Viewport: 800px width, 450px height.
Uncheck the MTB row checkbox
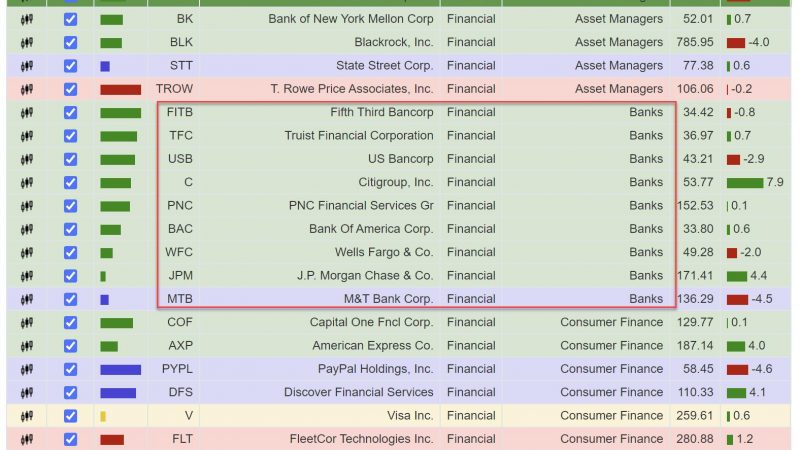coord(70,299)
